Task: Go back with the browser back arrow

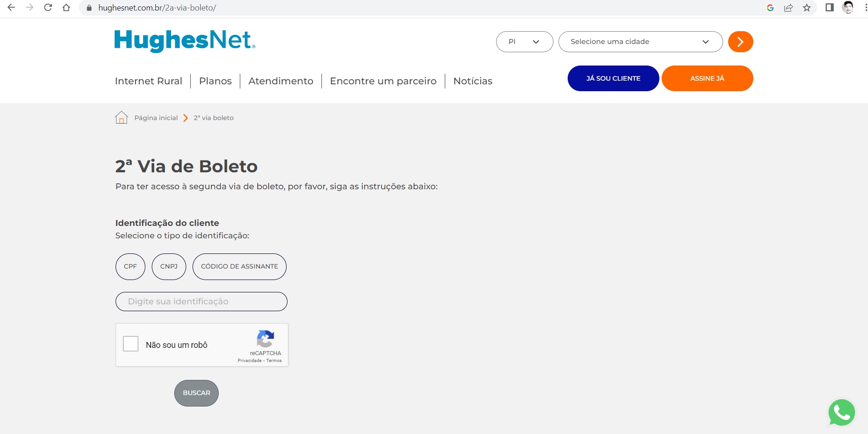Action: click(11, 7)
